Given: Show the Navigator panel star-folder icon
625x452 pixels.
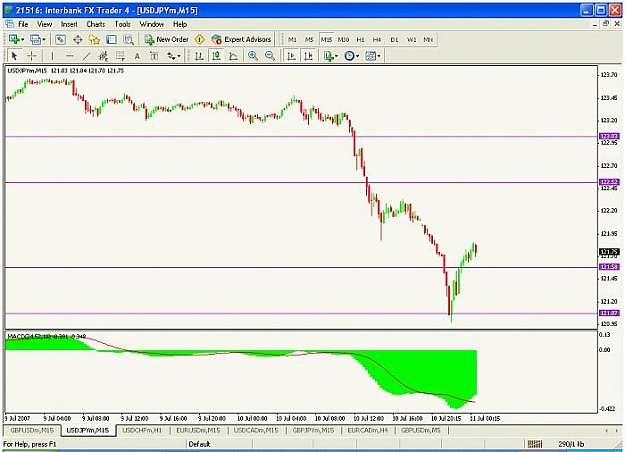Looking at the screenshot, I should pos(94,39).
